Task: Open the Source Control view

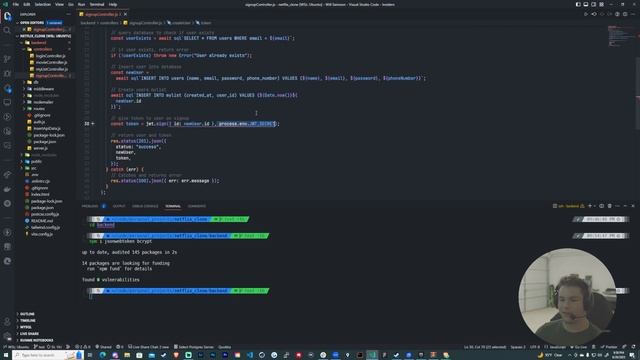Action: coord(7,59)
